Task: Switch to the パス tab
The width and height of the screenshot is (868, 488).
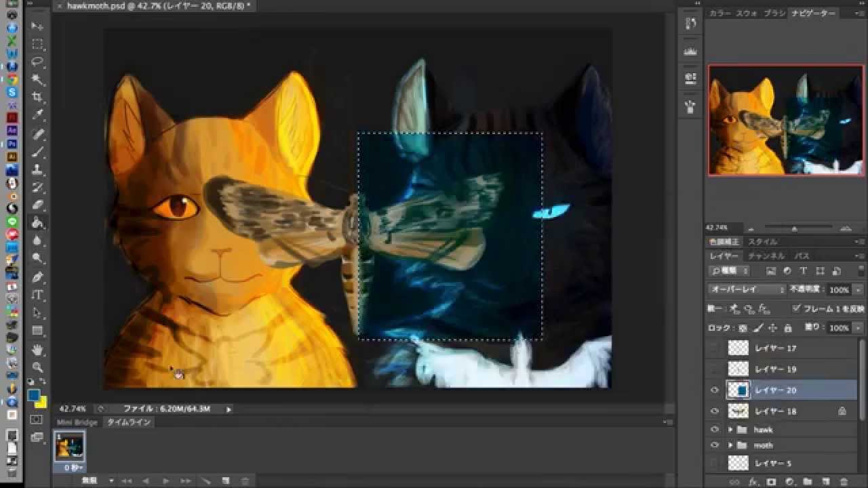Action: 802,256
